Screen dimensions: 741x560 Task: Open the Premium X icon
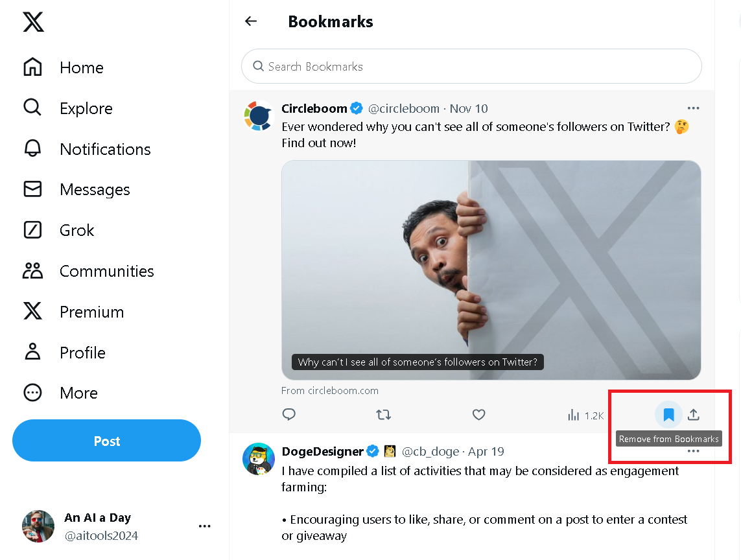[33, 311]
